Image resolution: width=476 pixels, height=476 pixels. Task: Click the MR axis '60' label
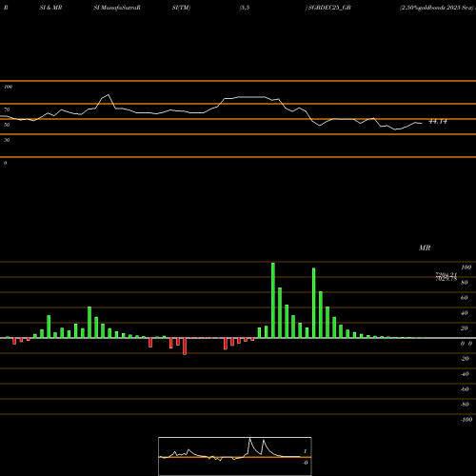tap(465, 298)
